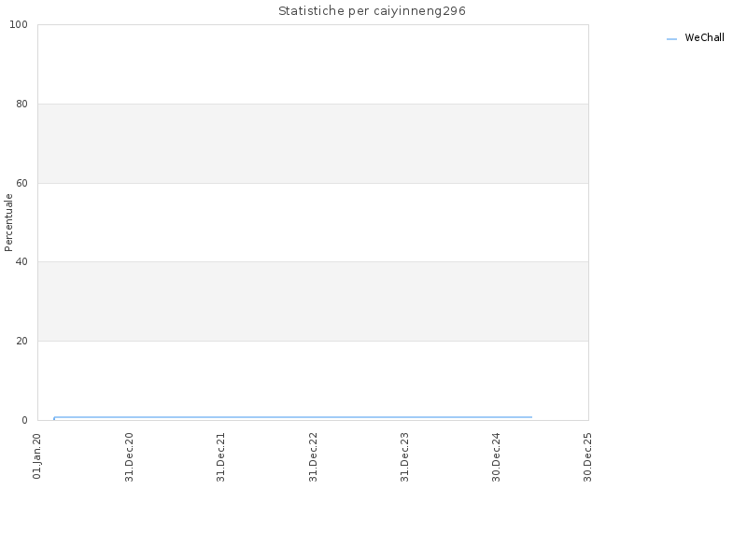This screenshot has height=560, width=747.
Task: Click the 80 value on y-axis
Action: pyautogui.click(x=21, y=104)
